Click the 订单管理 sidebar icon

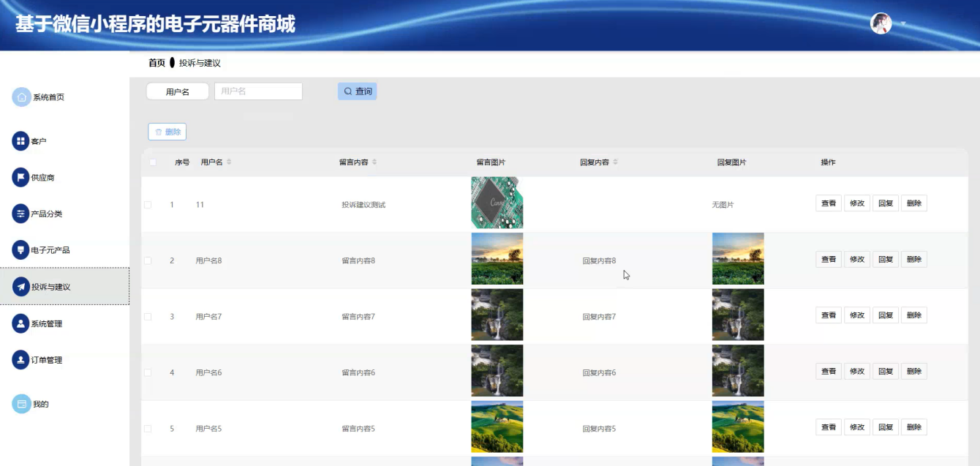pos(20,360)
